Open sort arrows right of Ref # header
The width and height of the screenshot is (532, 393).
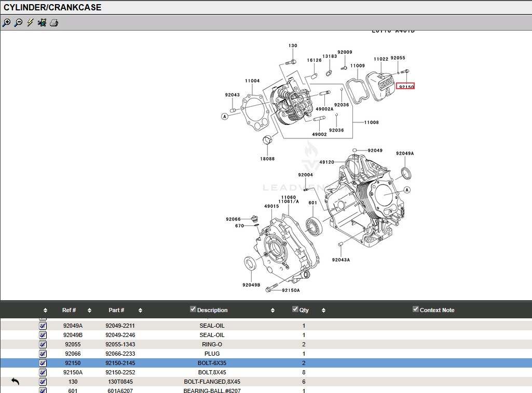tap(89, 311)
